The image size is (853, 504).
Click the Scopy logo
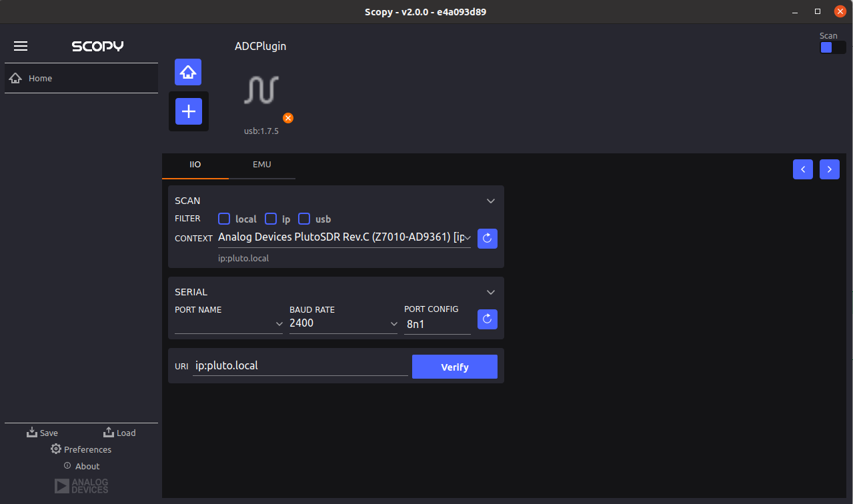(98, 46)
